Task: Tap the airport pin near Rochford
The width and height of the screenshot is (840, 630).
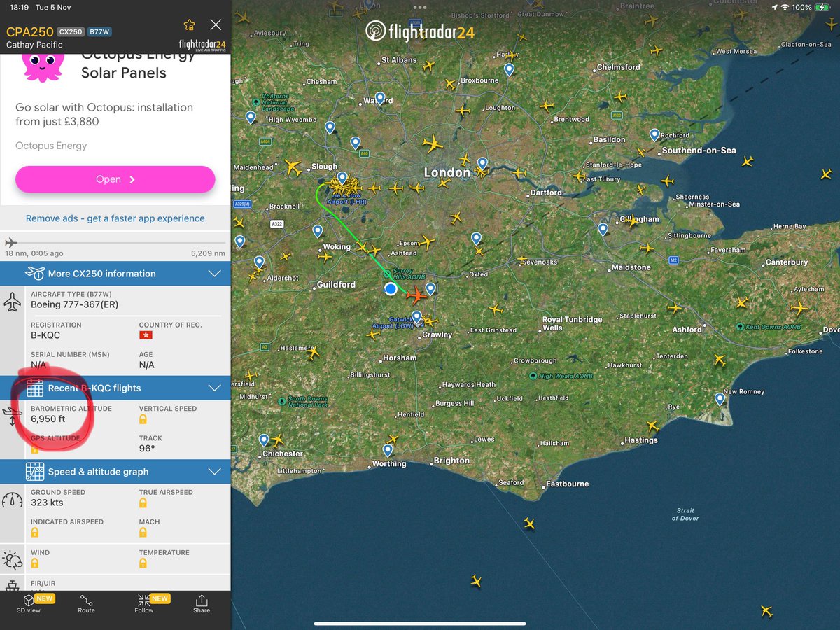Action: point(654,134)
